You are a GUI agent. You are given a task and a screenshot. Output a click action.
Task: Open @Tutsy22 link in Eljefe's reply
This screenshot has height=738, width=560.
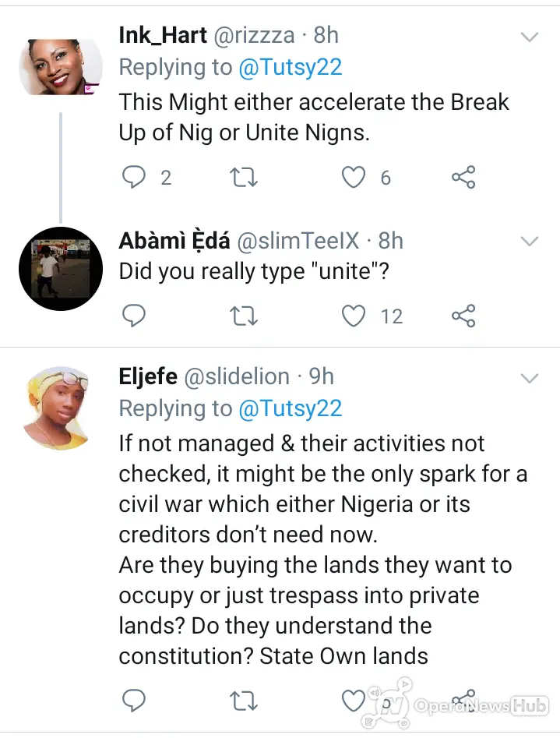coord(291,408)
